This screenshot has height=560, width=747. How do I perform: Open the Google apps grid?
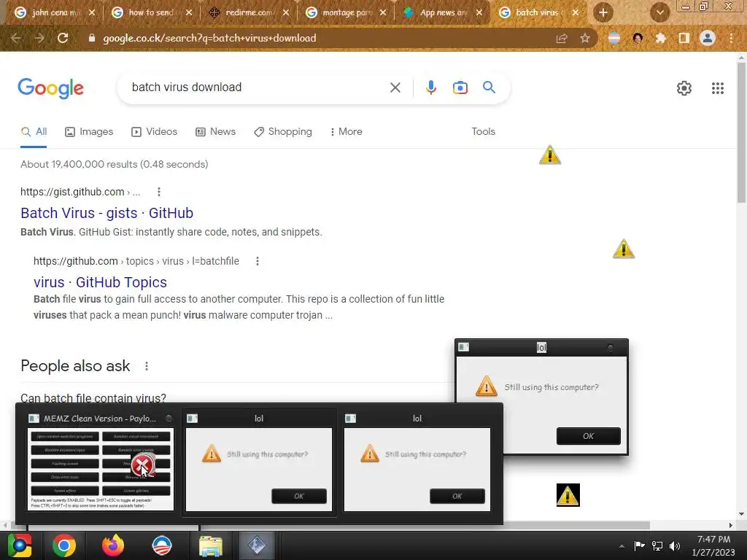718,88
